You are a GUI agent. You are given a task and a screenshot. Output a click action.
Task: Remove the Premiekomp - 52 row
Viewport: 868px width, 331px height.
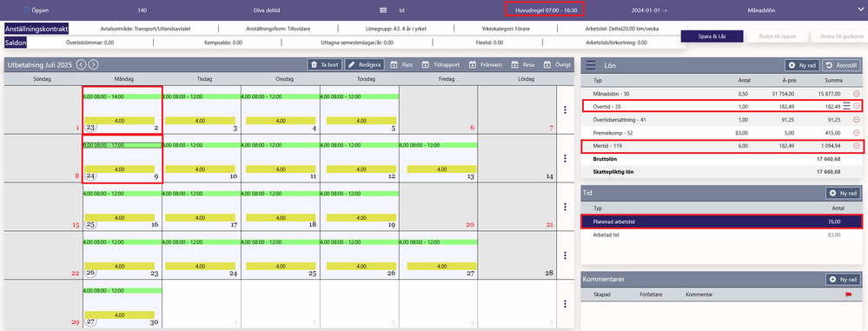click(857, 133)
